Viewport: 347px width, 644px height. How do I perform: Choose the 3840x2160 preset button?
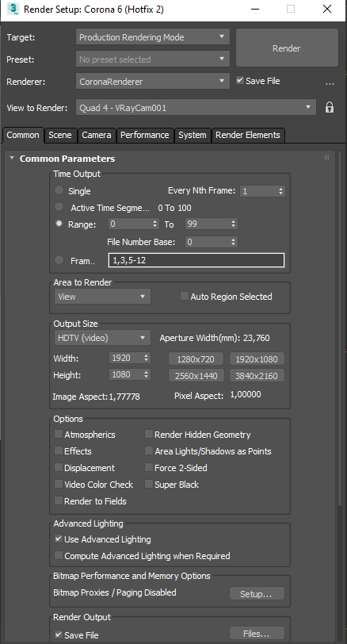pyautogui.click(x=257, y=375)
